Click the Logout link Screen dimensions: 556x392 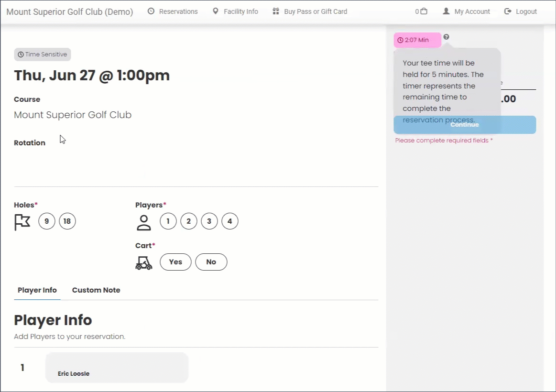(526, 11)
